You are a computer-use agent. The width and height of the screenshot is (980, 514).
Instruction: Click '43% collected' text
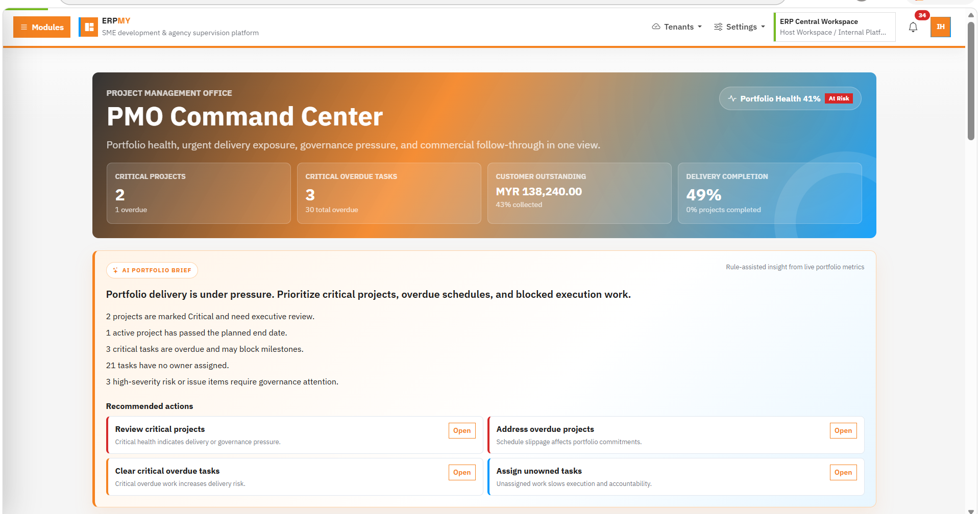[x=519, y=204]
